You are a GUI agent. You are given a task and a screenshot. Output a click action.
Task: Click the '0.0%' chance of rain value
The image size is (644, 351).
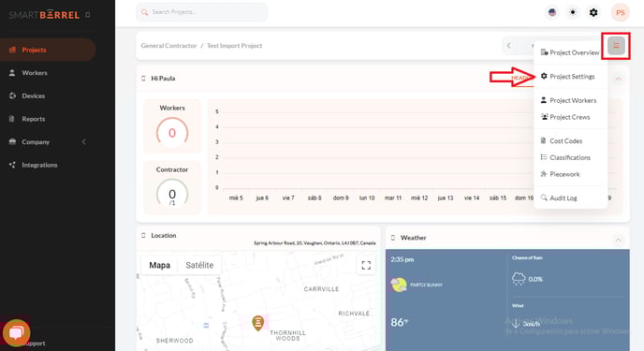click(x=535, y=279)
